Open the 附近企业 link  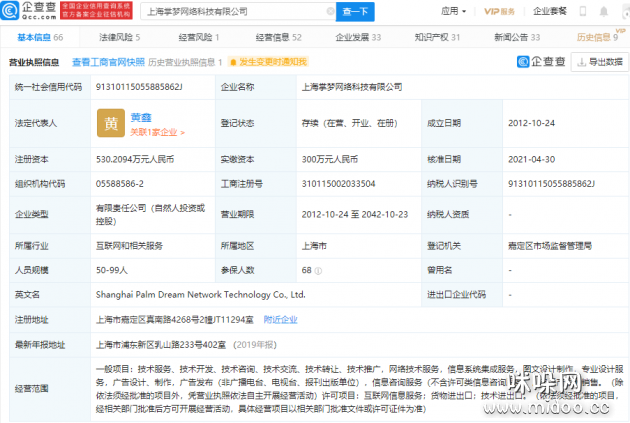(280, 320)
